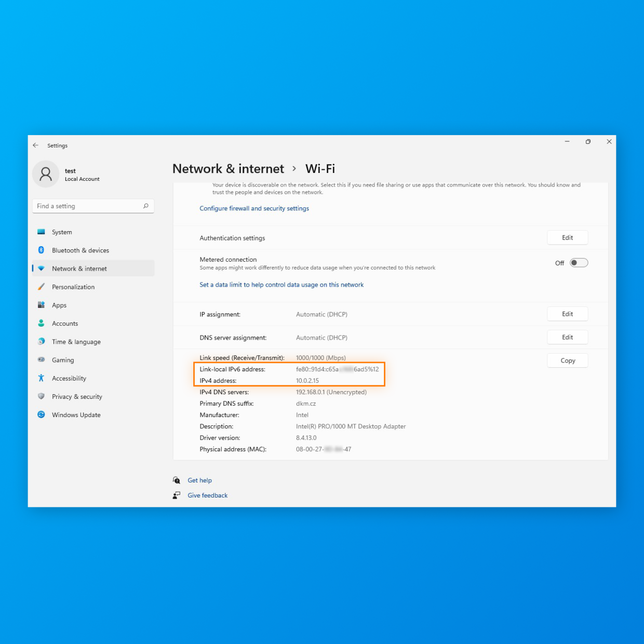Click the Find a setting search box
This screenshot has height=644, width=644.
coord(88,206)
